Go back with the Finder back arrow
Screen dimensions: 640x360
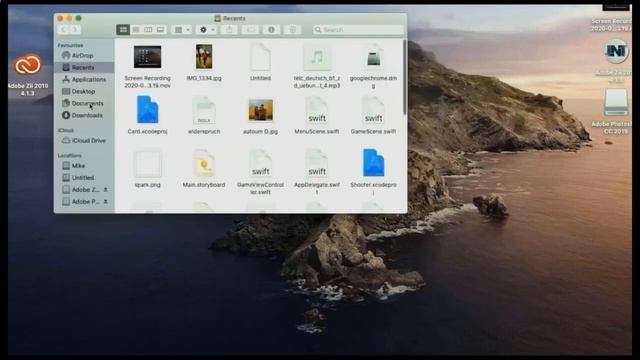[x=63, y=30]
